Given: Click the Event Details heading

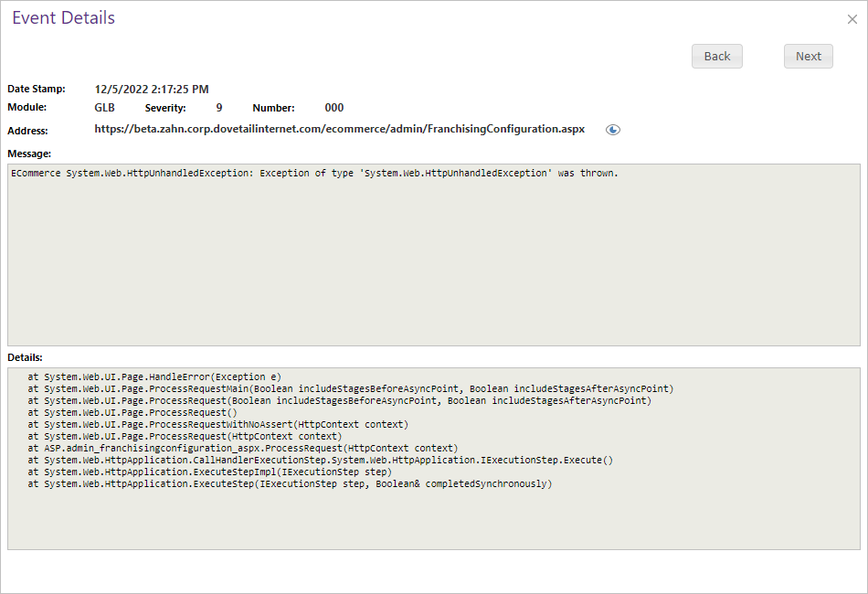Looking at the screenshot, I should [x=63, y=18].
